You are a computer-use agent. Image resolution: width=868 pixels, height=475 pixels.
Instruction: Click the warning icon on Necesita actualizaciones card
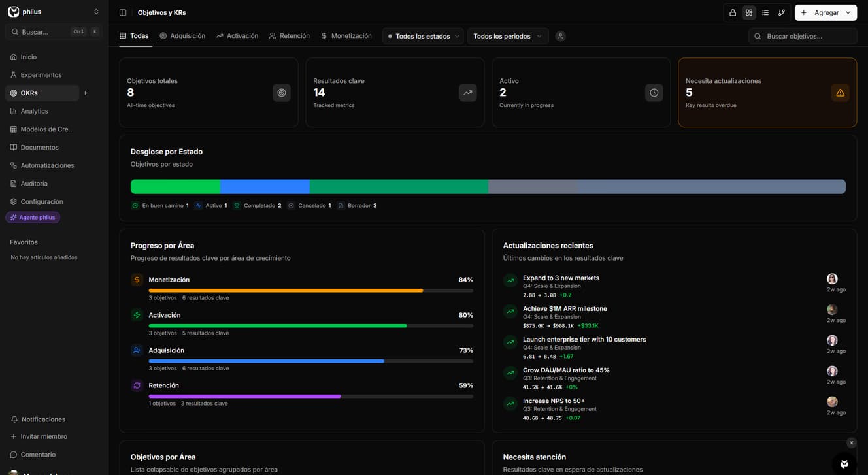(x=840, y=93)
